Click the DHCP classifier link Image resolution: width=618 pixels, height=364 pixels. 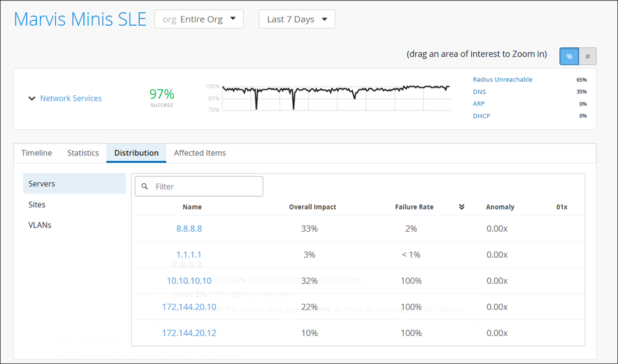[x=482, y=116]
